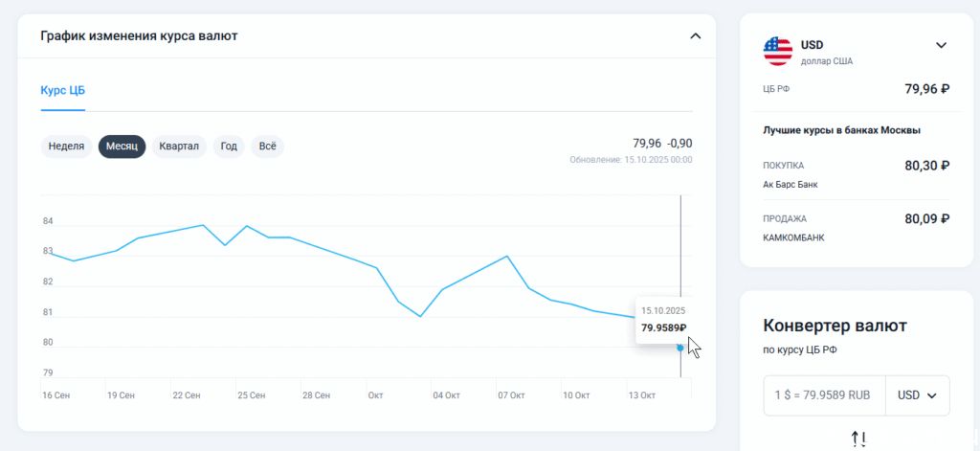Click the USA flag icon
This screenshot has height=451, width=980.
(777, 52)
